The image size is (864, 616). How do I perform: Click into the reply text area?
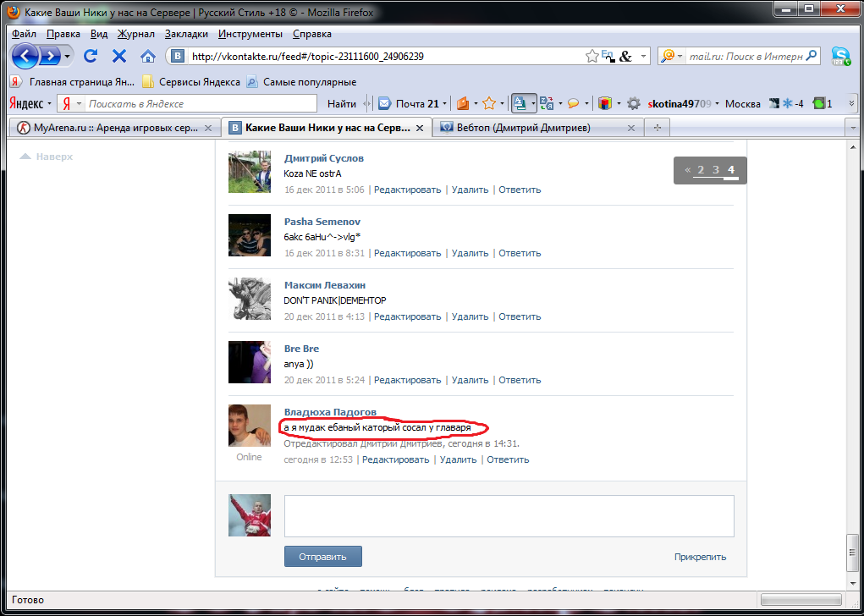tap(509, 515)
